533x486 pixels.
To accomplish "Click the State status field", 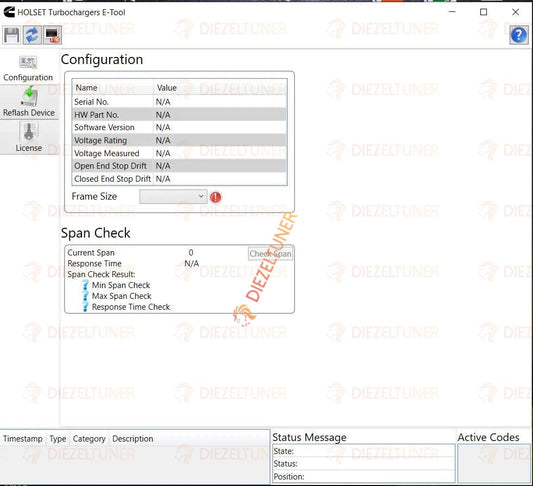I will tap(364, 451).
